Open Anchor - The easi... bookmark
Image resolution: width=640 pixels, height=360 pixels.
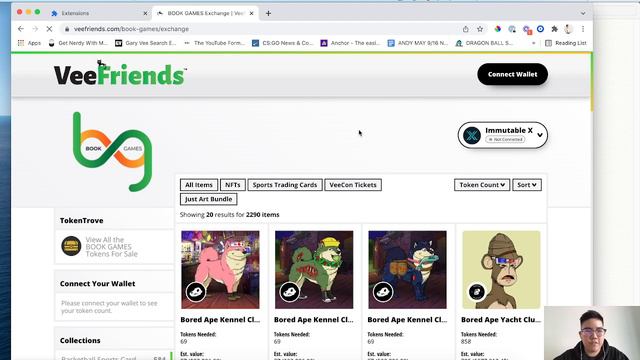[350, 43]
